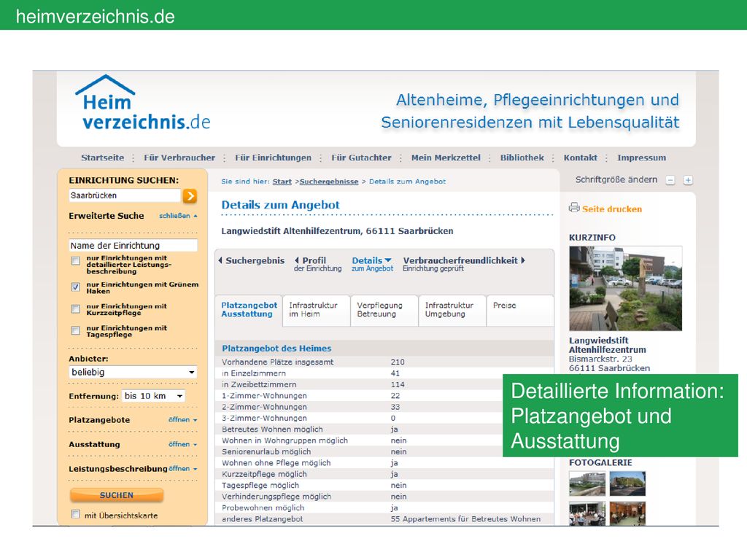This screenshot has width=747, height=560.
Task: Click the Bismarckstr. 23 address line
Action: pyautogui.click(x=600, y=359)
